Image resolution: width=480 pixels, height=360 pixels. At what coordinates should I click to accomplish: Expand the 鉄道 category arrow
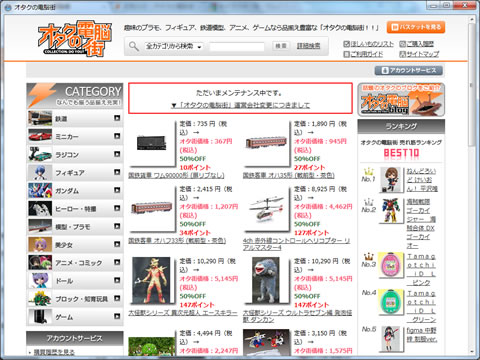pos(117,118)
